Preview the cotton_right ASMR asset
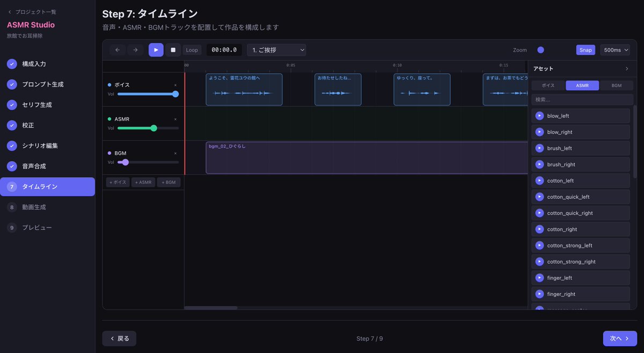This screenshot has height=353, width=644. pos(539,229)
